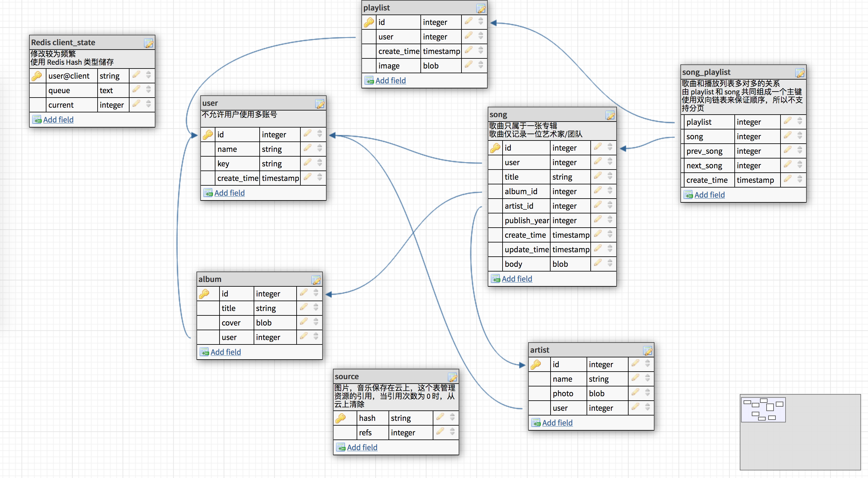Edit song publish_year field pencil
Screen dimensions: 868x478
(598, 220)
